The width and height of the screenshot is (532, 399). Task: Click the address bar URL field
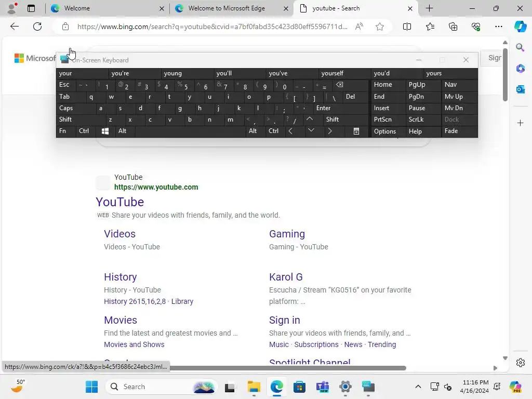tap(212, 26)
